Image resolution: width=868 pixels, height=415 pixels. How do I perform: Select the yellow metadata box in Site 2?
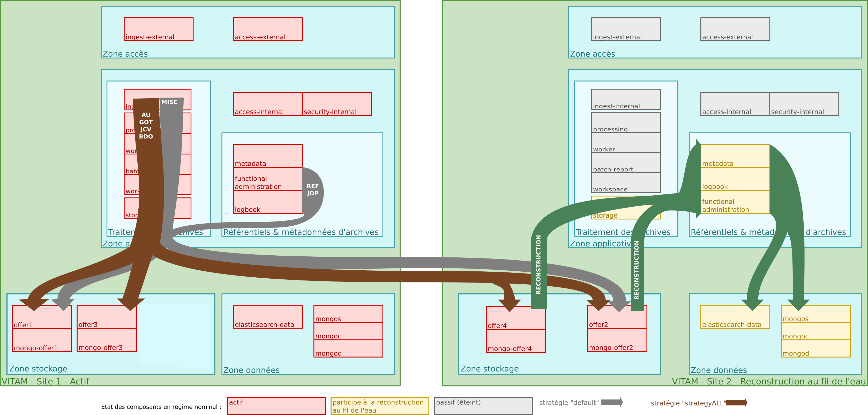735,156
